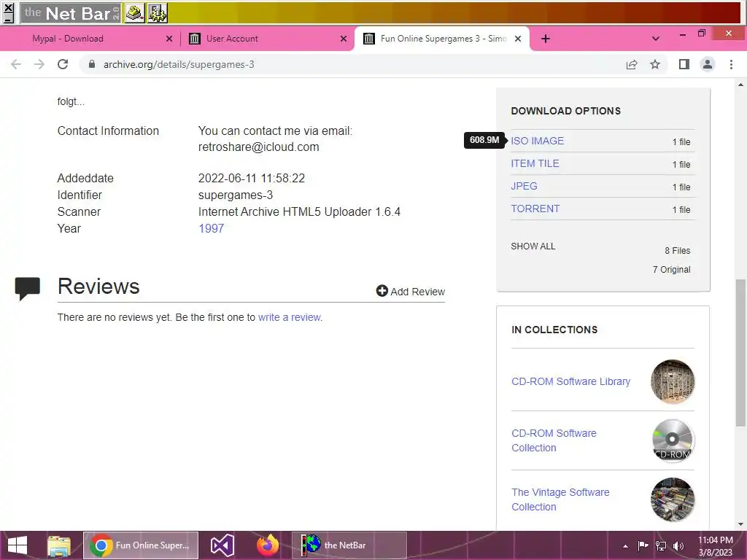This screenshot has height=560, width=747.
Task: Open CD-ROM Software Library collection
Action: [570, 381]
